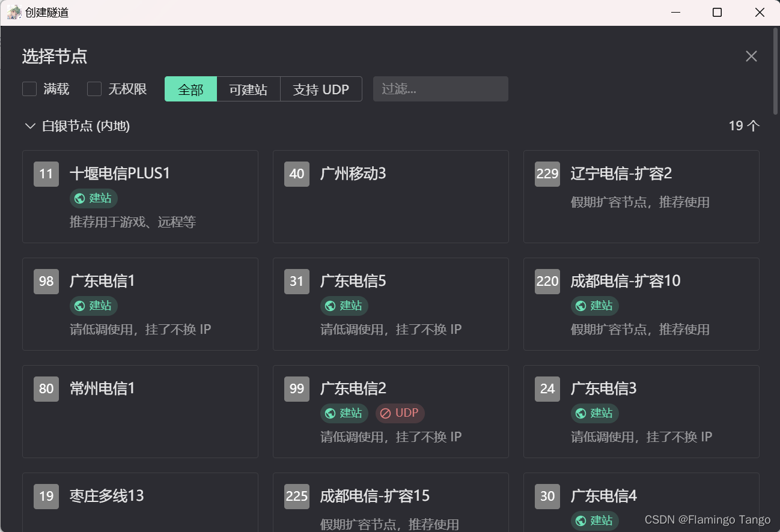Select node 成都电信-扩容15

(391, 502)
